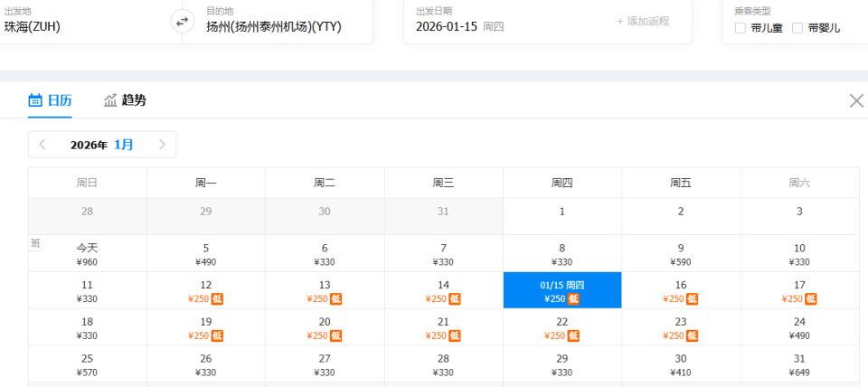Switch to the 日历 tab

(50, 100)
